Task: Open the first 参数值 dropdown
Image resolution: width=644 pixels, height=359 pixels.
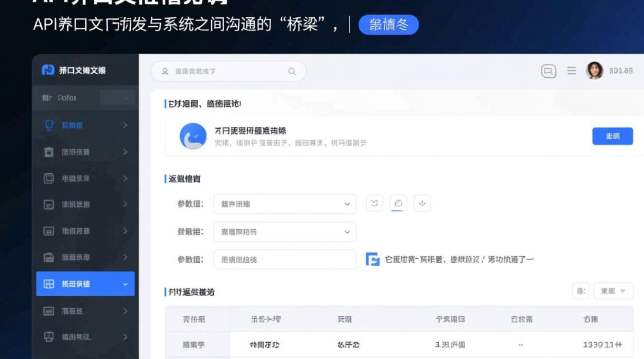Action: click(285, 203)
